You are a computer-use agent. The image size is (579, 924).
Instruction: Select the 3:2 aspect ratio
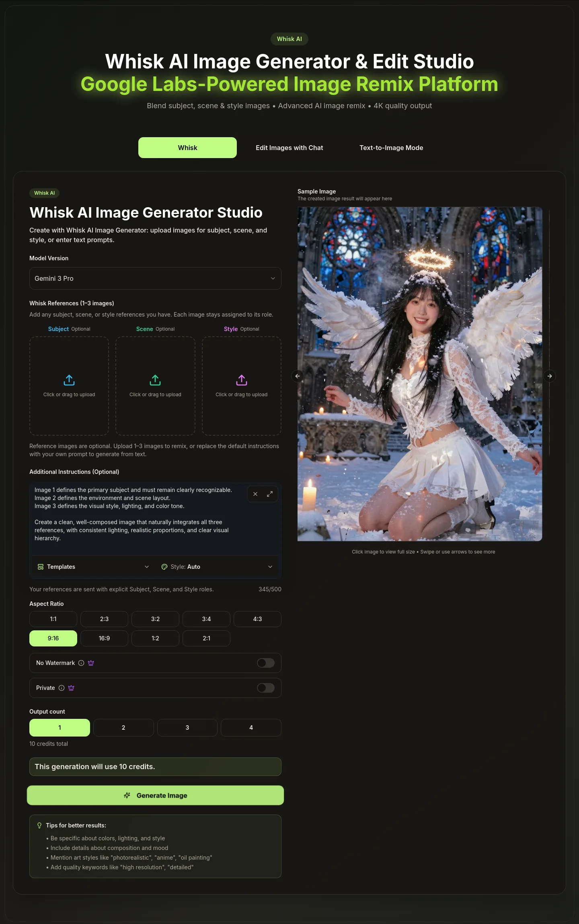[155, 619]
